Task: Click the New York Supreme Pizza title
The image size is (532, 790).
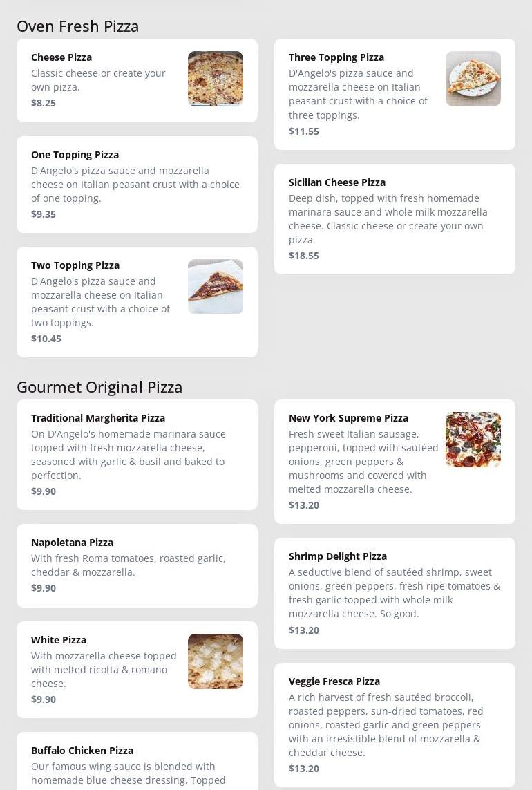Action: [x=349, y=418]
